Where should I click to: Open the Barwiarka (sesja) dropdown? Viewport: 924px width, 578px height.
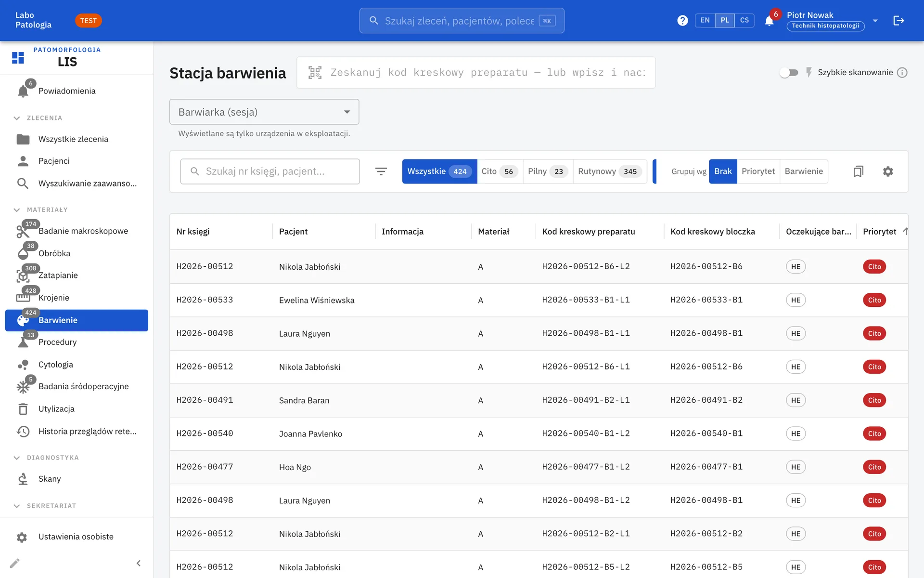click(x=264, y=112)
